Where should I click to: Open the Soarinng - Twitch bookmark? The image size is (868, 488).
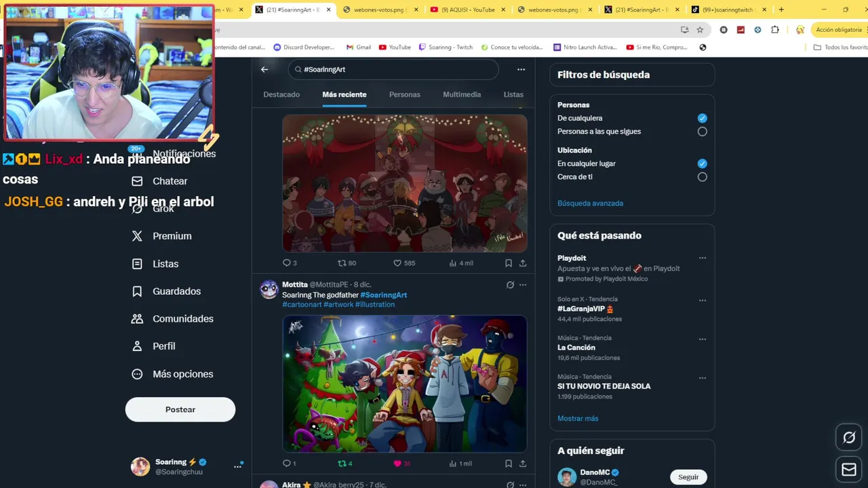coord(446,47)
